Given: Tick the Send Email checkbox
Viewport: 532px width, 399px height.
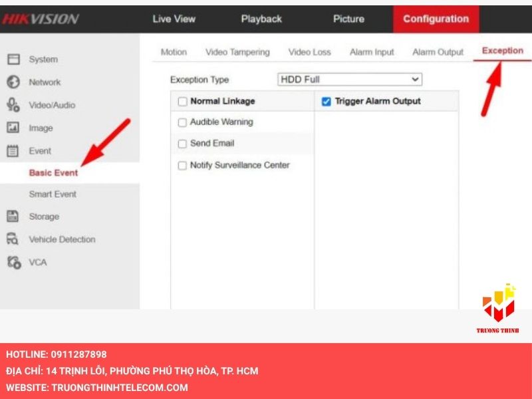Looking at the screenshot, I should coord(182,144).
